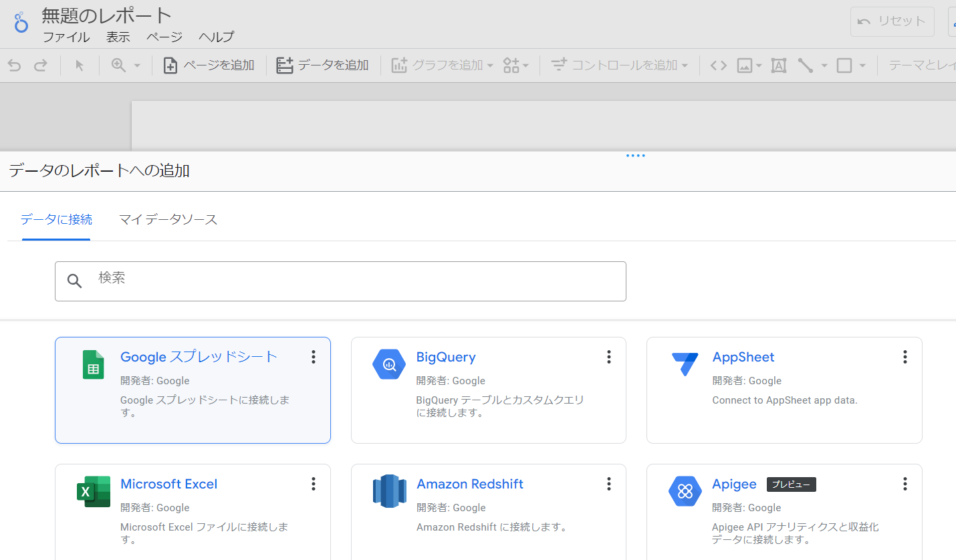Click the 検索 search field
This screenshot has height=560, width=956.
(340, 281)
